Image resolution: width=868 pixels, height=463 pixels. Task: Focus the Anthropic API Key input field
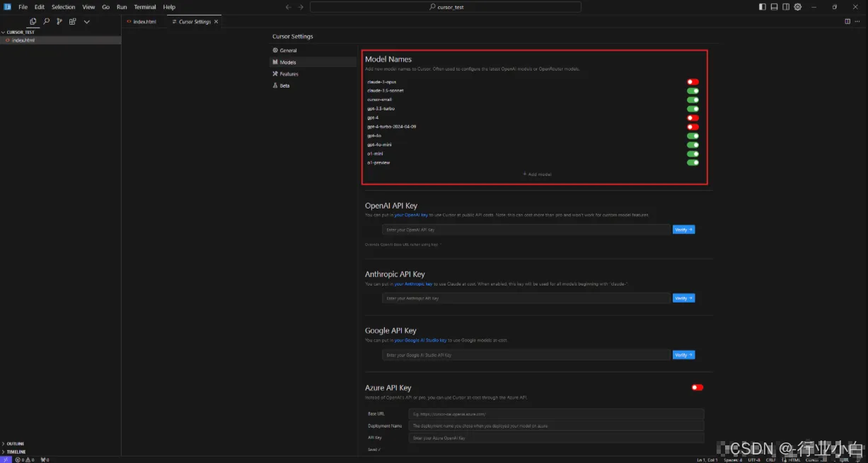pos(526,298)
